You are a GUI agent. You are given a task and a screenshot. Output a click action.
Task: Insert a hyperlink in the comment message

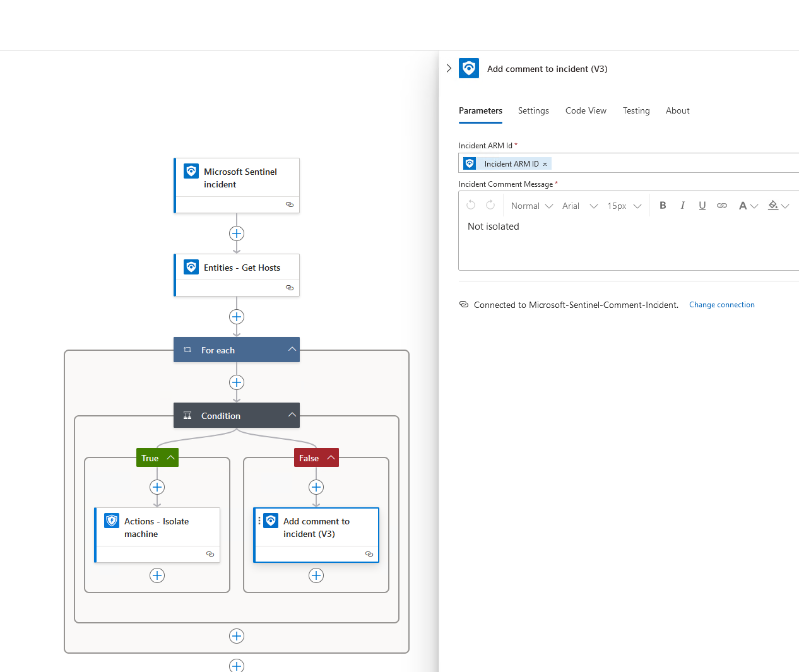pos(721,205)
